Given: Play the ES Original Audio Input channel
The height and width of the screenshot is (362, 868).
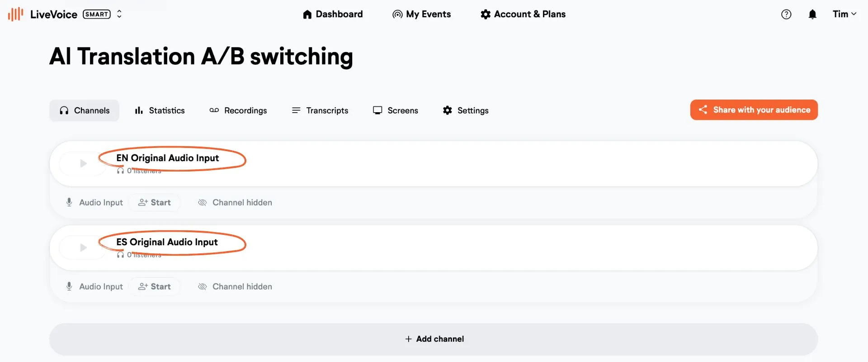Looking at the screenshot, I should tap(83, 248).
